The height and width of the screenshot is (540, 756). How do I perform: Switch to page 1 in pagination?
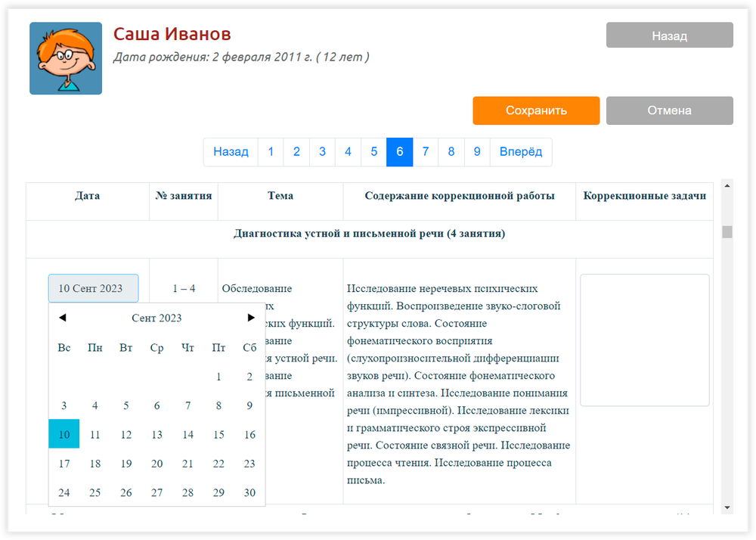pos(271,152)
